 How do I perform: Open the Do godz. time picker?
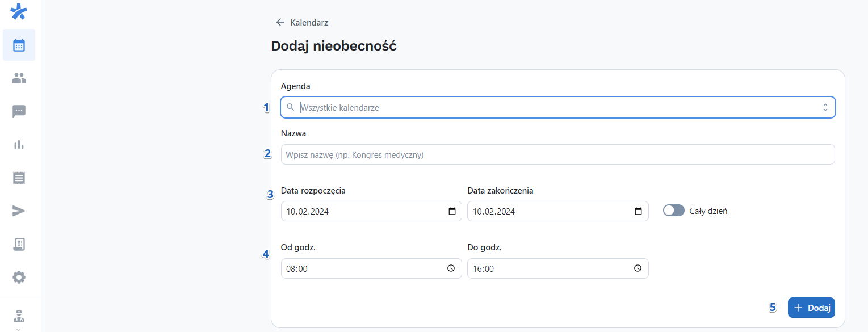click(638, 268)
